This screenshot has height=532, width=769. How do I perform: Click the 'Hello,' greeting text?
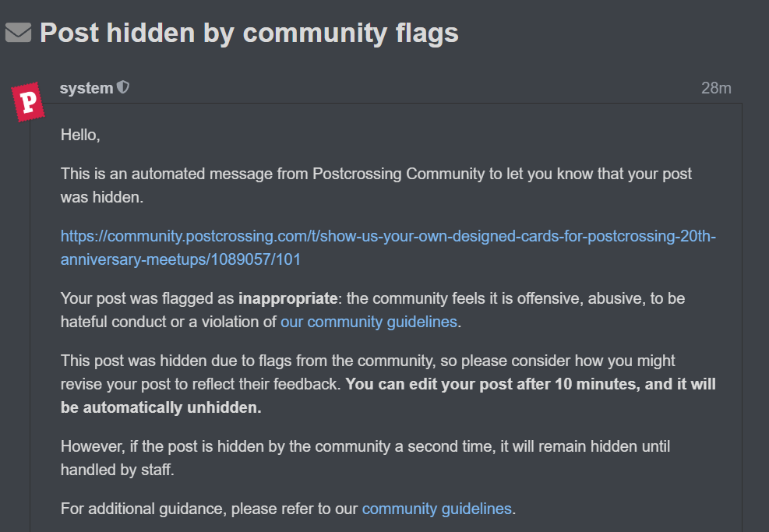pyautogui.click(x=80, y=135)
